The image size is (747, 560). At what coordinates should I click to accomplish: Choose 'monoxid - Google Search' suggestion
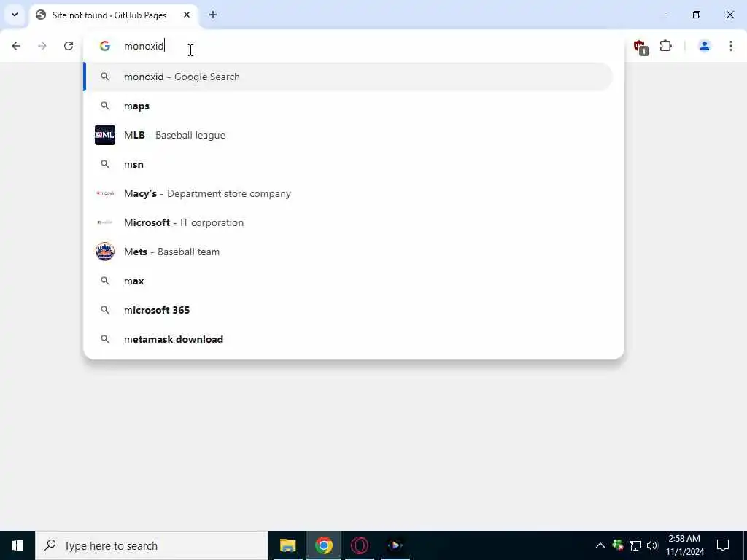(348, 77)
